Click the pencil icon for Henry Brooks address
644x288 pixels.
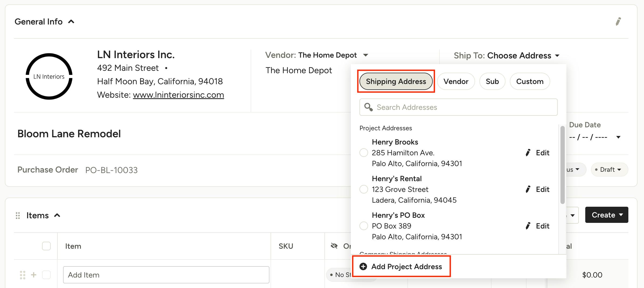(528, 153)
